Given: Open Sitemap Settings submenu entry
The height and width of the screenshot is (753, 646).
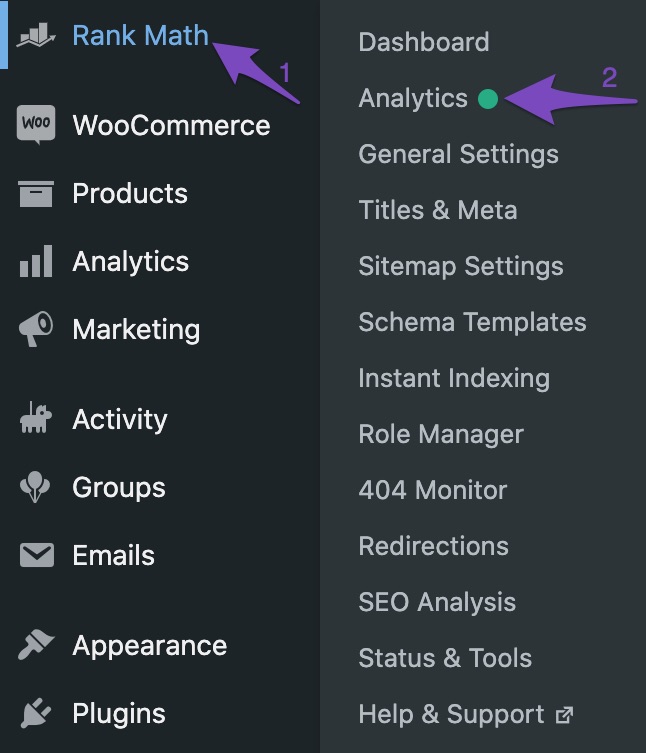Looking at the screenshot, I should pos(461,267).
